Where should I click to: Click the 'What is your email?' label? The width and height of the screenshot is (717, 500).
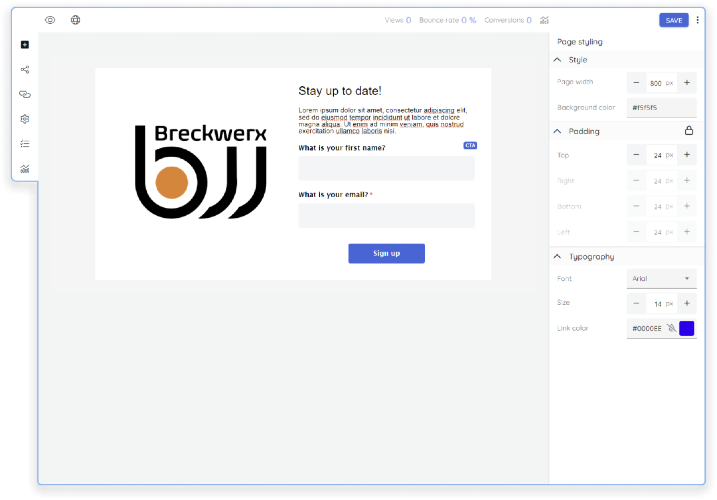[333, 194]
